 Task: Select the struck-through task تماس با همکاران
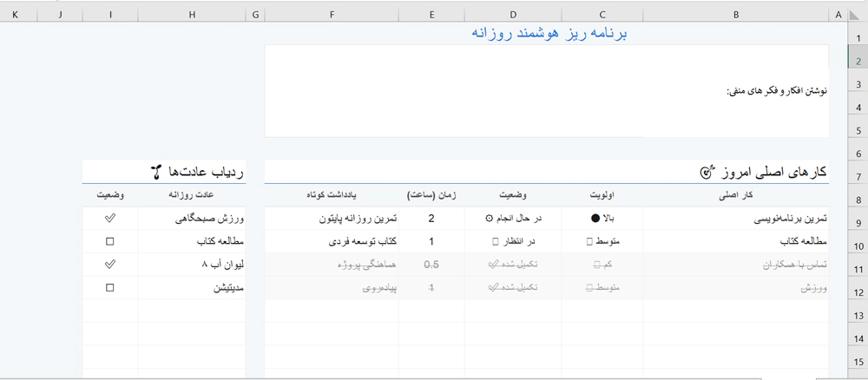coord(736,265)
